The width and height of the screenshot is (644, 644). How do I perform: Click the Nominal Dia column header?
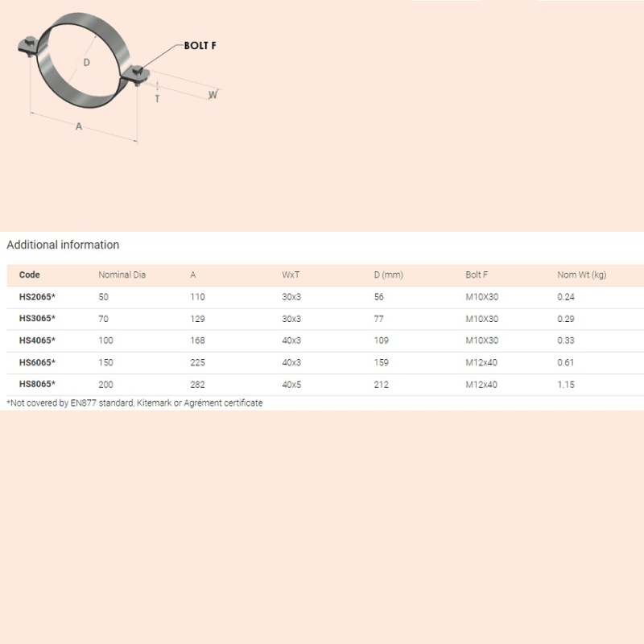[122, 275]
